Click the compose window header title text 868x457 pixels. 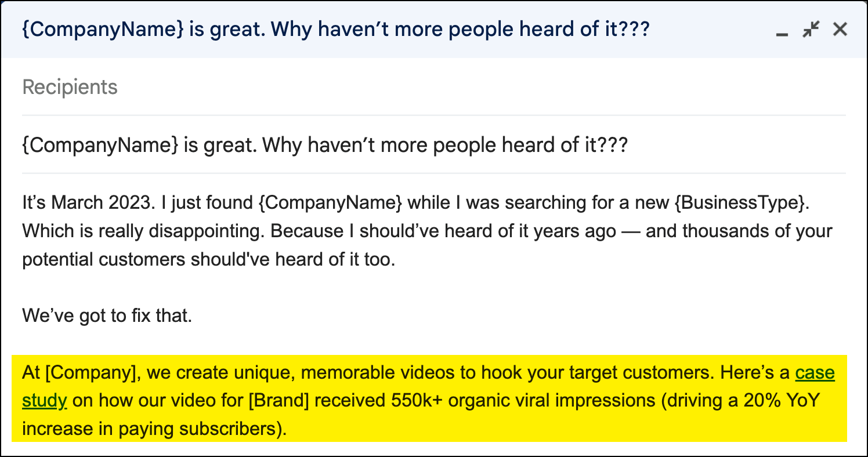pyautogui.click(x=335, y=29)
